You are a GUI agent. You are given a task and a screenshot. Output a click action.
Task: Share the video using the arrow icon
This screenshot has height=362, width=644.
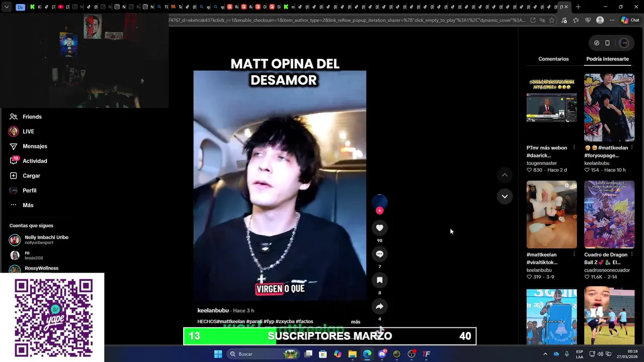pos(379,306)
